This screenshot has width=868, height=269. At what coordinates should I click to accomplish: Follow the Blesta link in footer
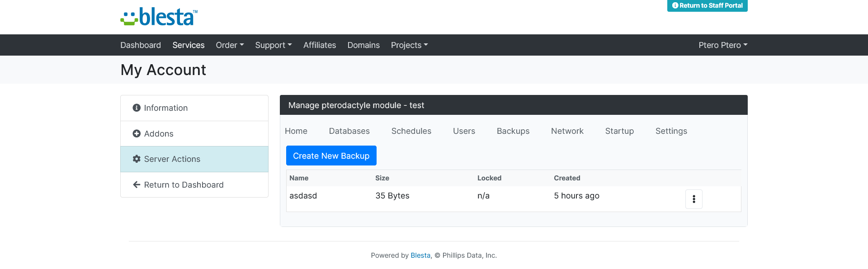(x=420, y=255)
